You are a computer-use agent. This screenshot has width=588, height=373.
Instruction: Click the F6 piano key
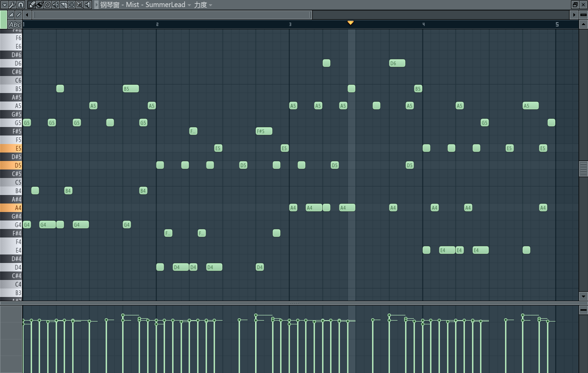tap(11, 38)
